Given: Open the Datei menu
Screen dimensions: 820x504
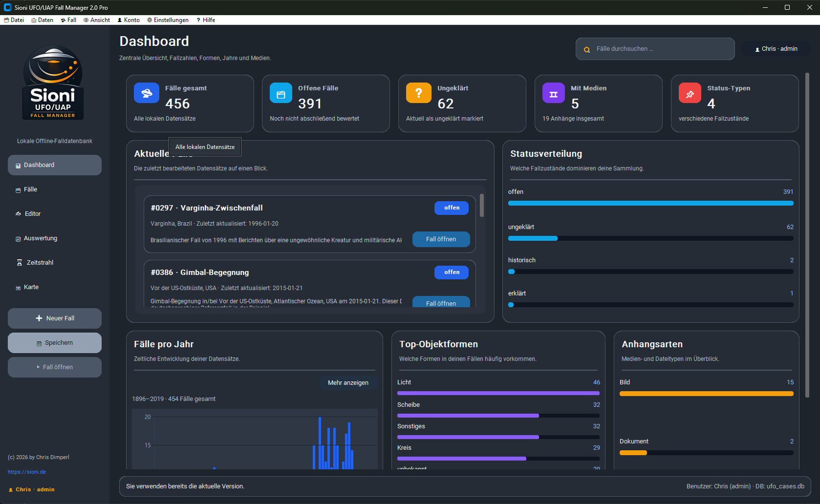Looking at the screenshot, I should (x=14, y=20).
